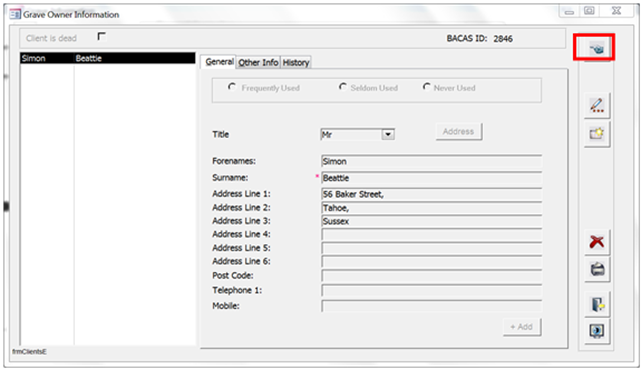Maximize the Grave Owner Information window
Viewport: 641px width, 370px height.
point(589,11)
